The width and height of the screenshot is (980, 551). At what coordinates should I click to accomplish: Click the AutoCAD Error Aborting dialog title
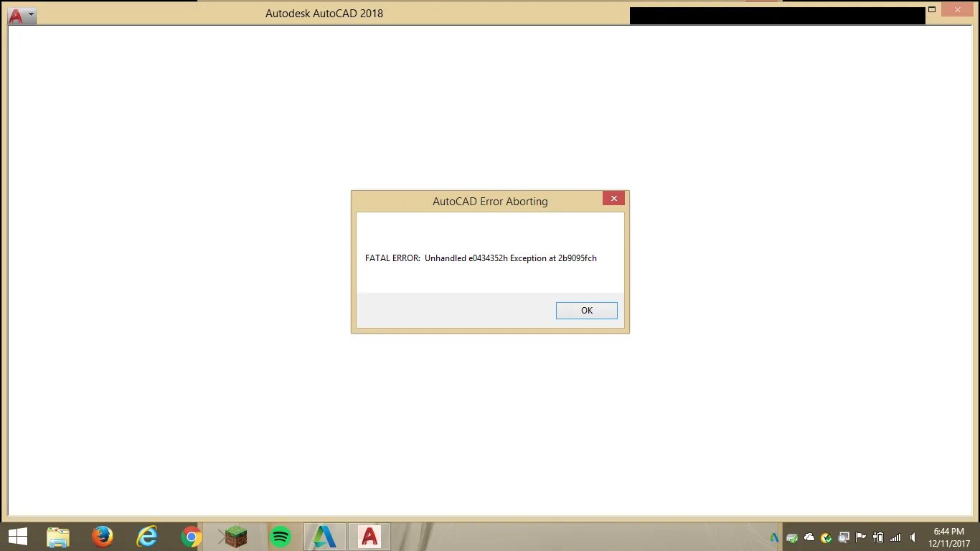[x=490, y=202]
